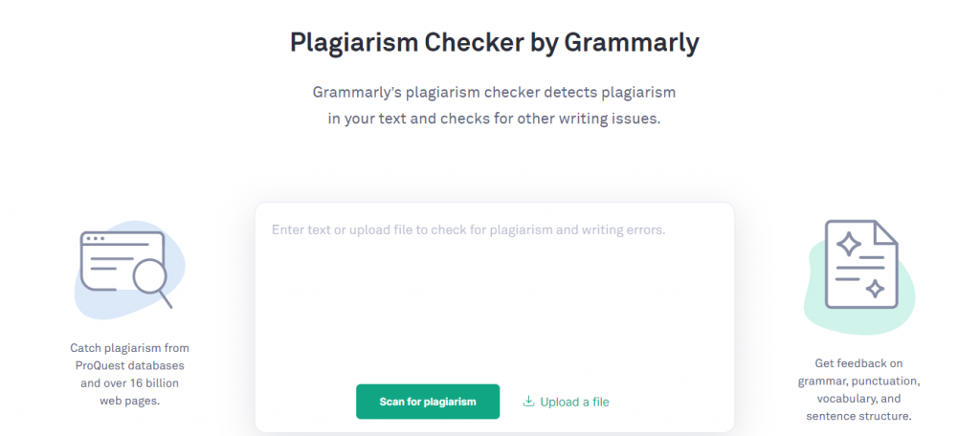
Task: Click the subtitle line starting with "Grammarly's plagiarism checker"
Action: click(494, 93)
